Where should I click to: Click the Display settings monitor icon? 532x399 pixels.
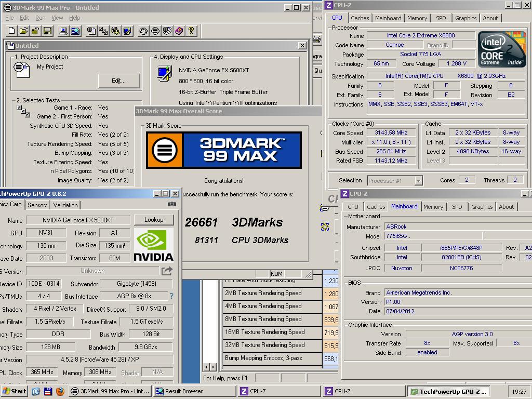[165, 74]
